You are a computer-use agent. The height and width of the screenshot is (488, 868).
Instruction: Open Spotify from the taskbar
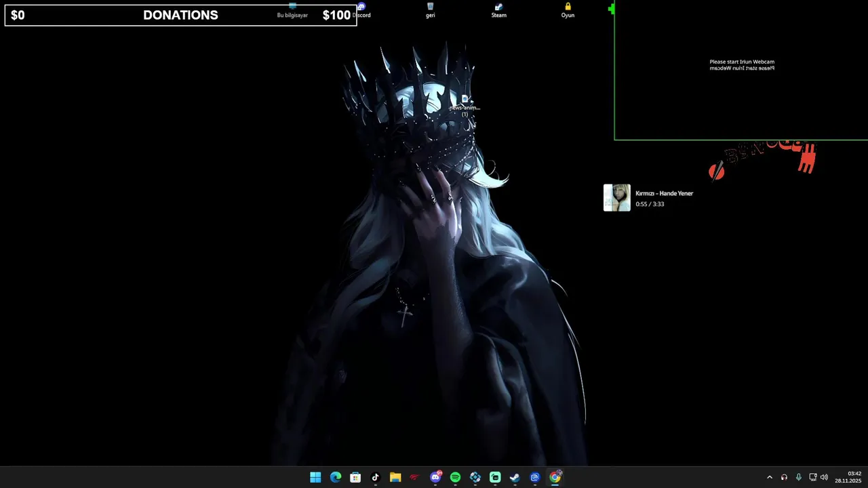coord(455,477)
